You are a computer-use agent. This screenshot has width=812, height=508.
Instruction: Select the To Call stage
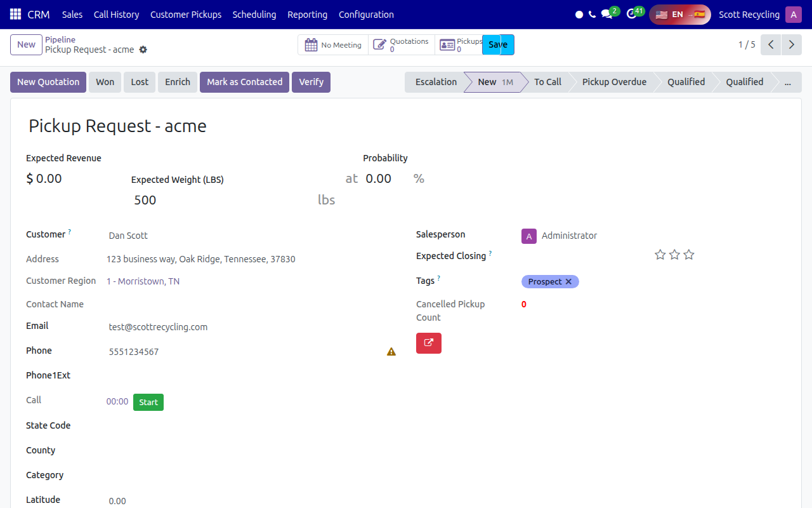tap(547, 82)
